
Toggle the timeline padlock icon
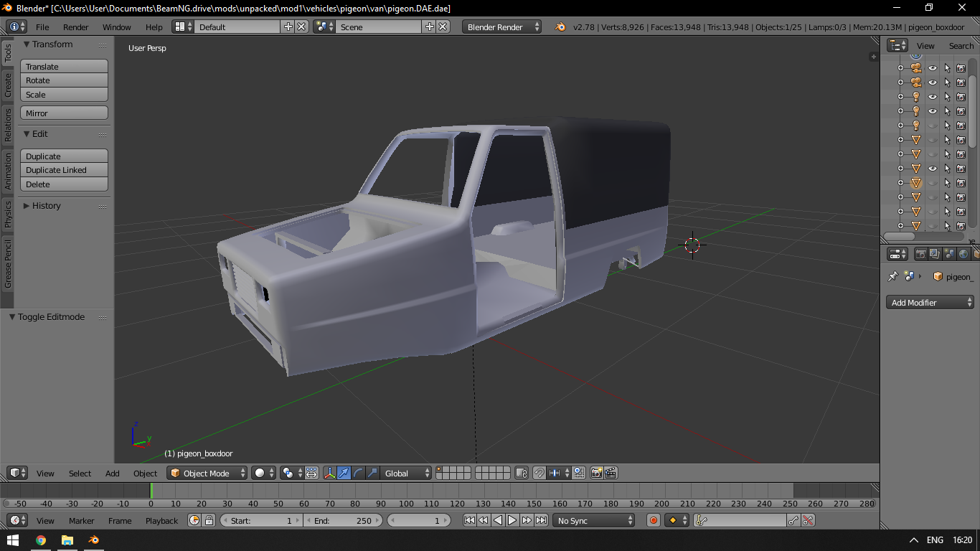[x=209, y=520]
